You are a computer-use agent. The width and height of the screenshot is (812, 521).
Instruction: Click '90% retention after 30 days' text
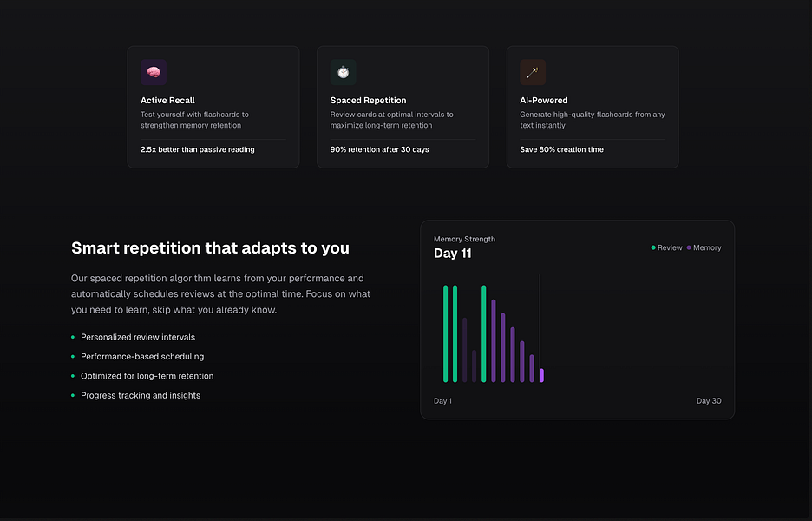(x=380, y=149)
